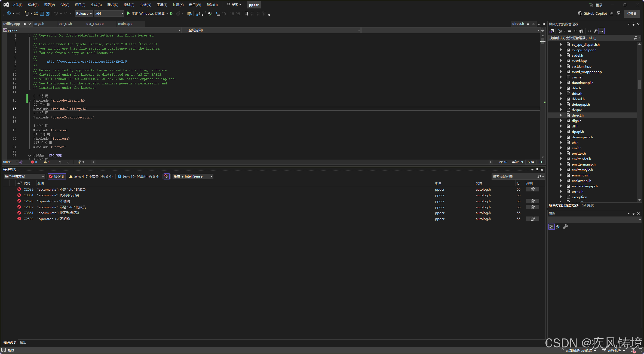
Task: Open properties via the wrench icon
Action: pyautogui.click(x=596, y=31)
